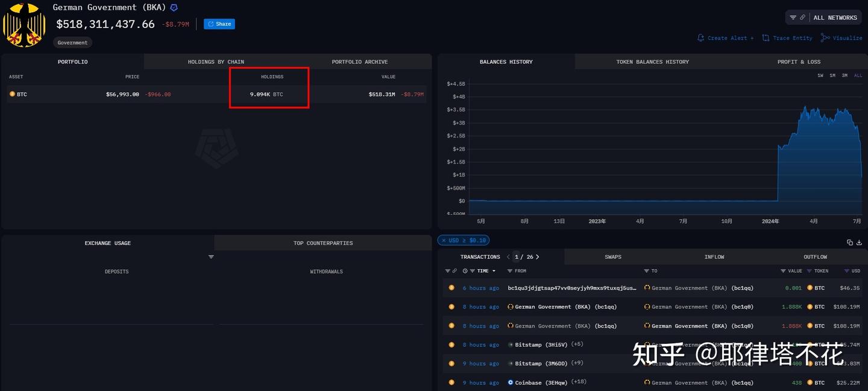Click the $25.22M USD amount
The width and height of the screenshot is (868, 391).
click(850, 383)
